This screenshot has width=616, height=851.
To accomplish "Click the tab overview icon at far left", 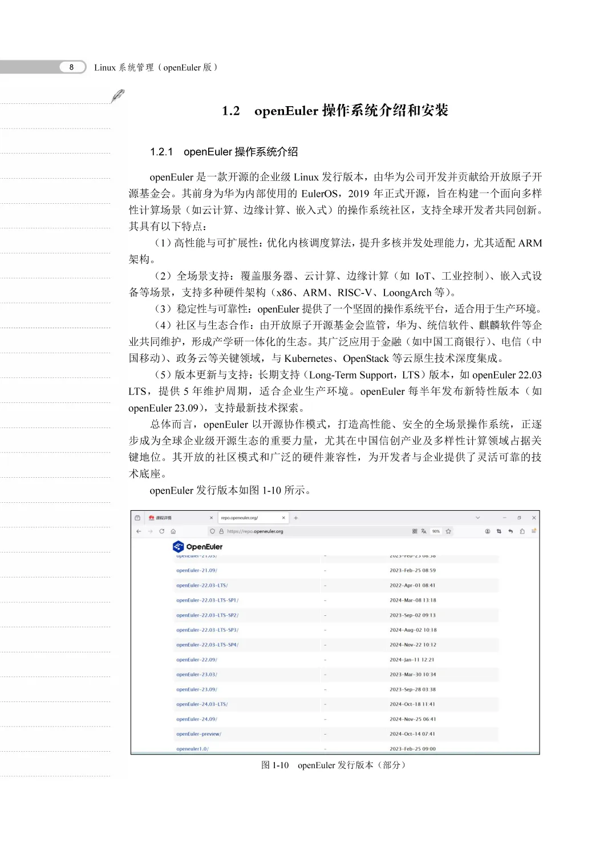I will pos(137,518).
